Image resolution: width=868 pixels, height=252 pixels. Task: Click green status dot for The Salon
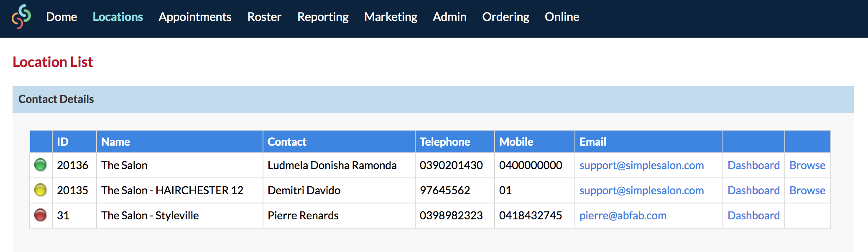41,165
